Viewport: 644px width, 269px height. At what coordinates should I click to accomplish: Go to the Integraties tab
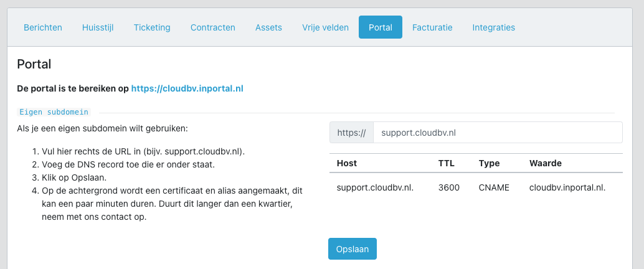pyautogui.click(x=493, y=27)
